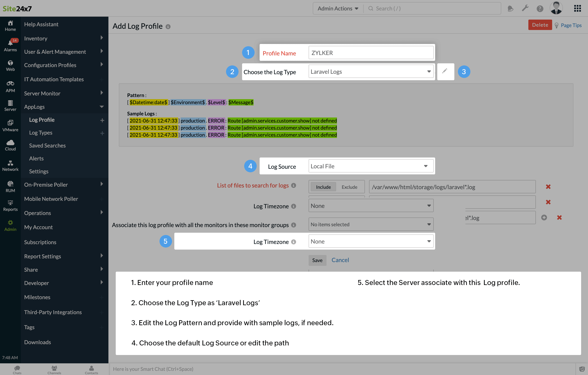Open Saved Searches in AppLogs menu
Viewport: 588px width, 375px height.
[x=47, y=146]
